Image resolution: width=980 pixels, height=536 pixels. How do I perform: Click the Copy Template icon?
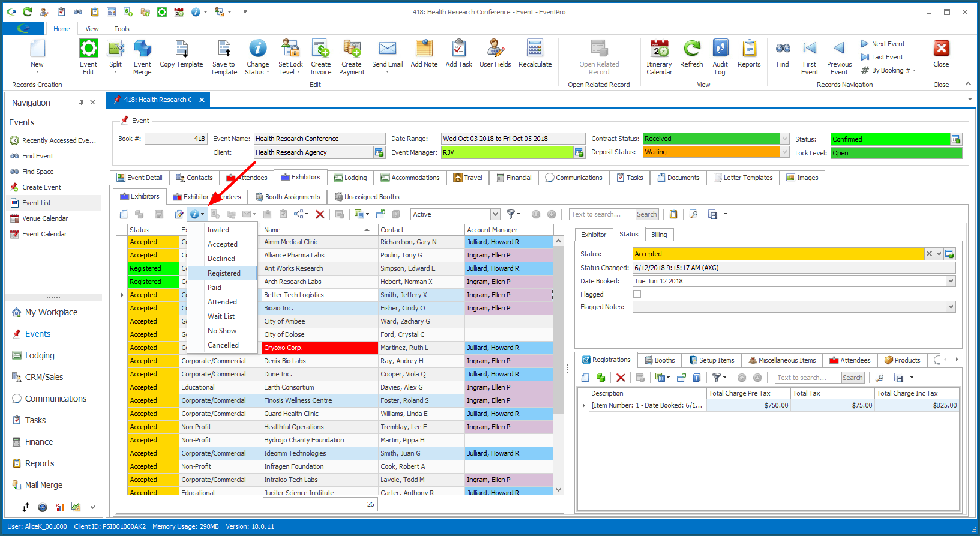coord(181,54)
